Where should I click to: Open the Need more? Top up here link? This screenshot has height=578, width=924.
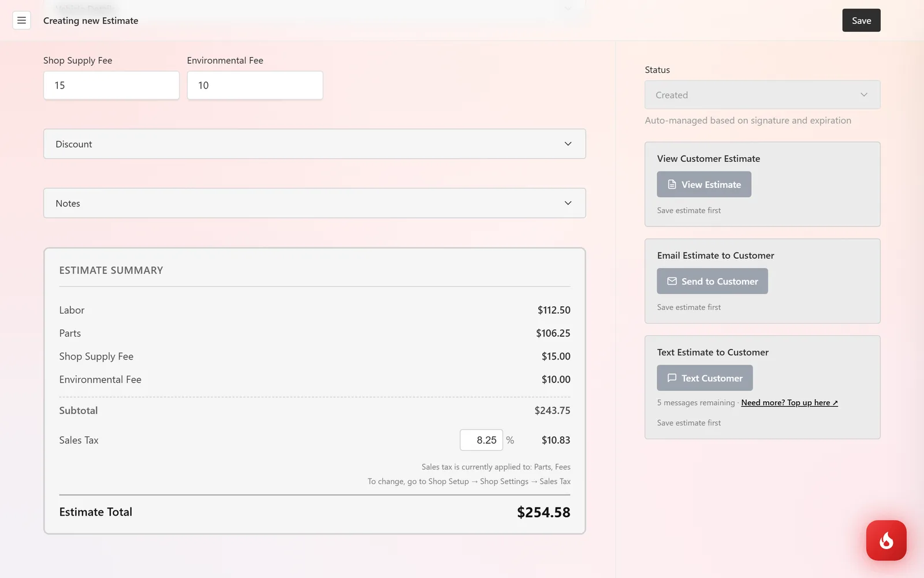tap(789, 403)
